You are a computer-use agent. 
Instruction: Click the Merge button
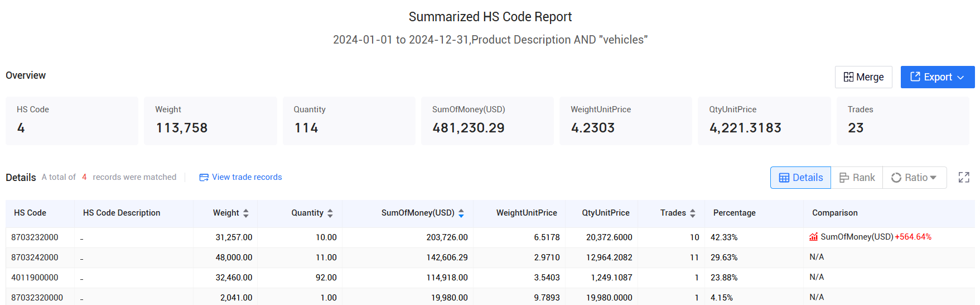click(863, 77)
